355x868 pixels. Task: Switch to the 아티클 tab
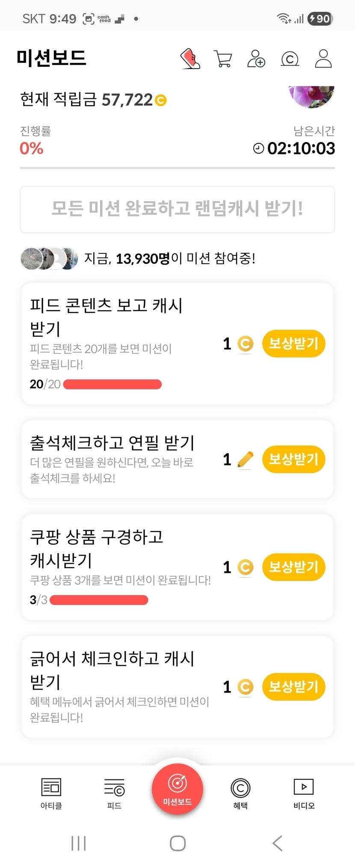pyautogui.click(x=51, y=793)
